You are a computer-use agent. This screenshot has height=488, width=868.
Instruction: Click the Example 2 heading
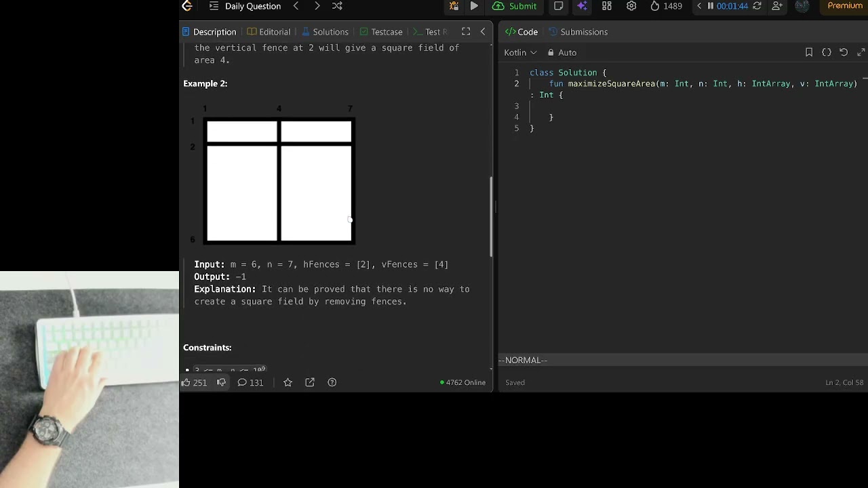click(205, 83)
